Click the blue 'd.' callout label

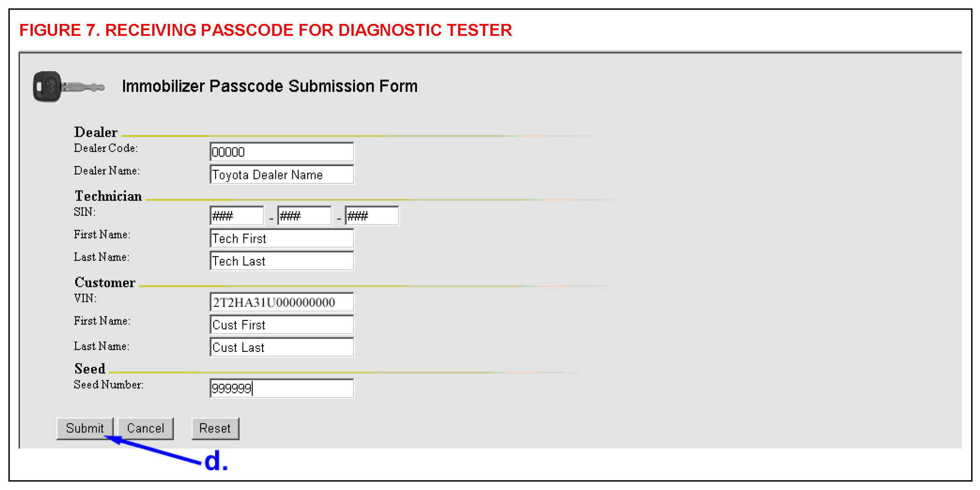click(x=216, y=461)
